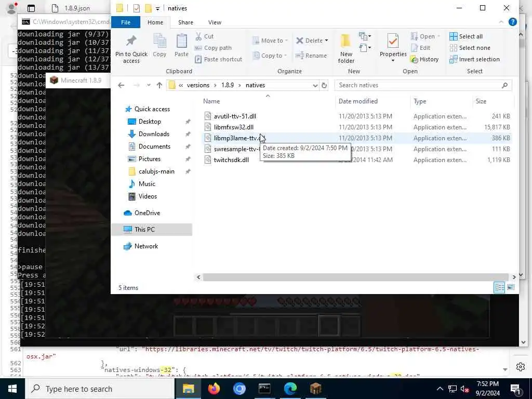Switch to Details view layout
Screen dimensions: 532x399
pyautogui.click(x=499, y=288)
